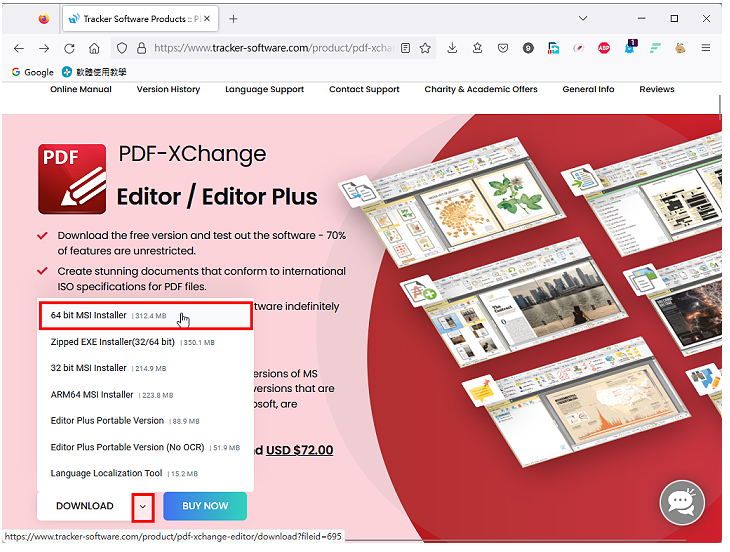
Task: Open Google bookmark in bookmarks bar
Action: (33, 72)
